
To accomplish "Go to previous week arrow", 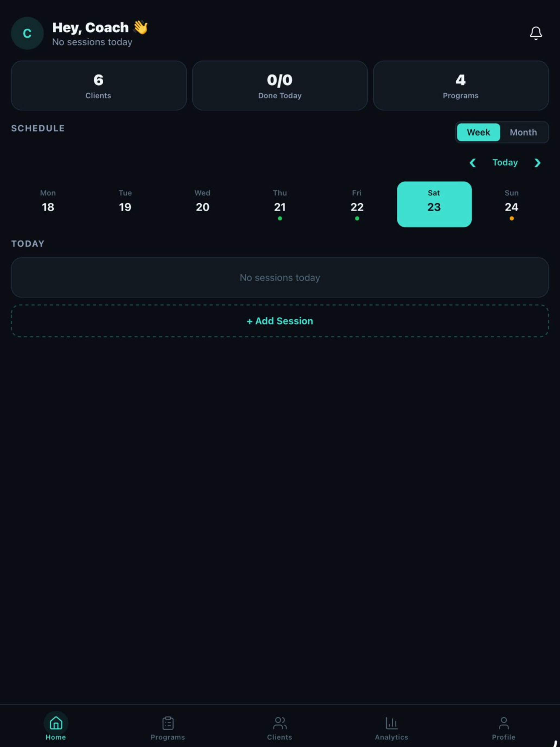I will 473,163.
